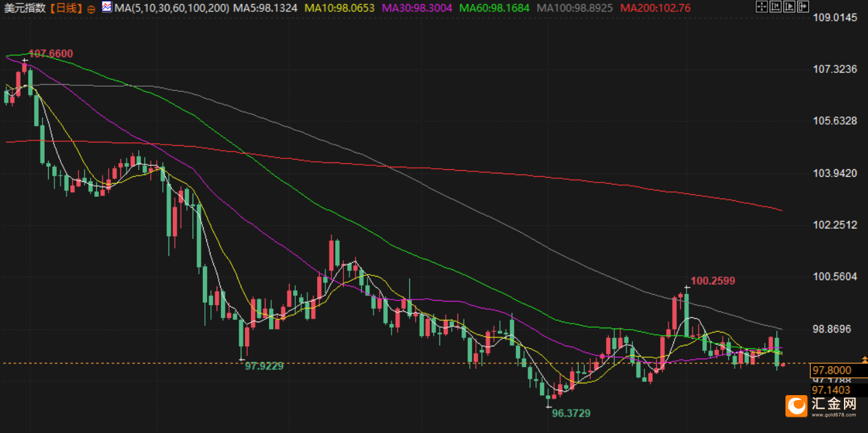Open the 美元指数 symbol selector

pos(25,8)
